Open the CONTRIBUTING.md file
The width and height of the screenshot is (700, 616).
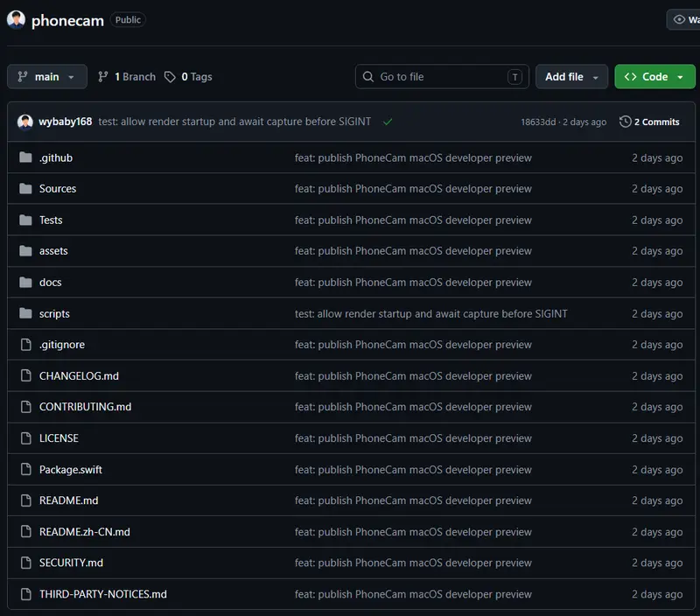point(85,407)
